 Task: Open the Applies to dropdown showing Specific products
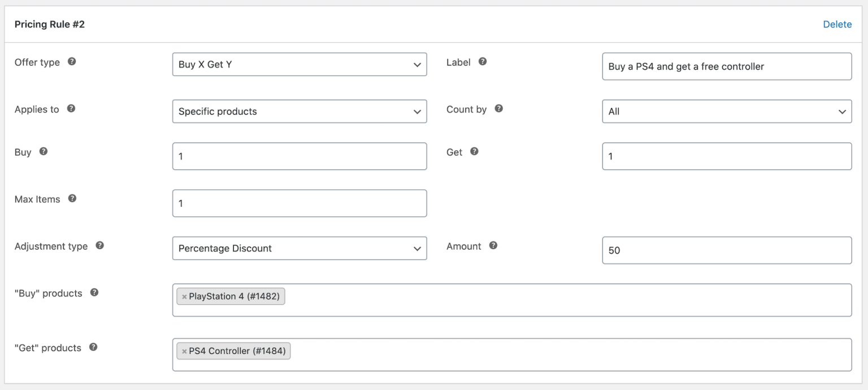300,111
